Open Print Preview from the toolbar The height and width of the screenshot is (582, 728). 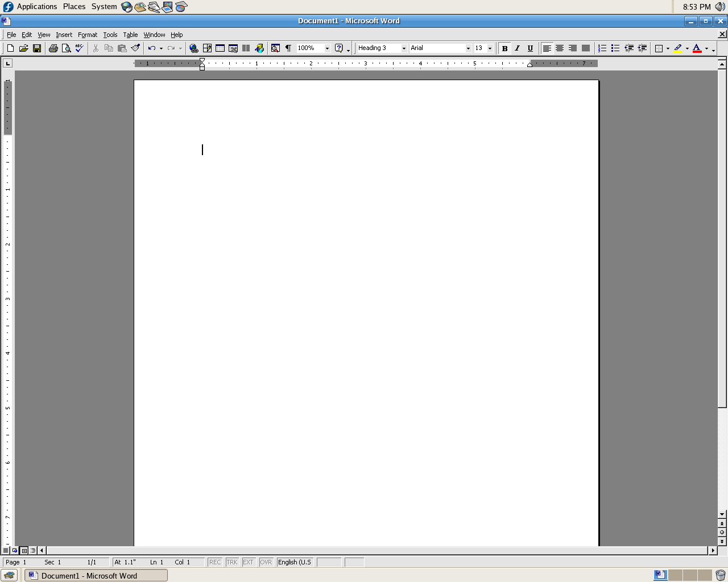66,48
